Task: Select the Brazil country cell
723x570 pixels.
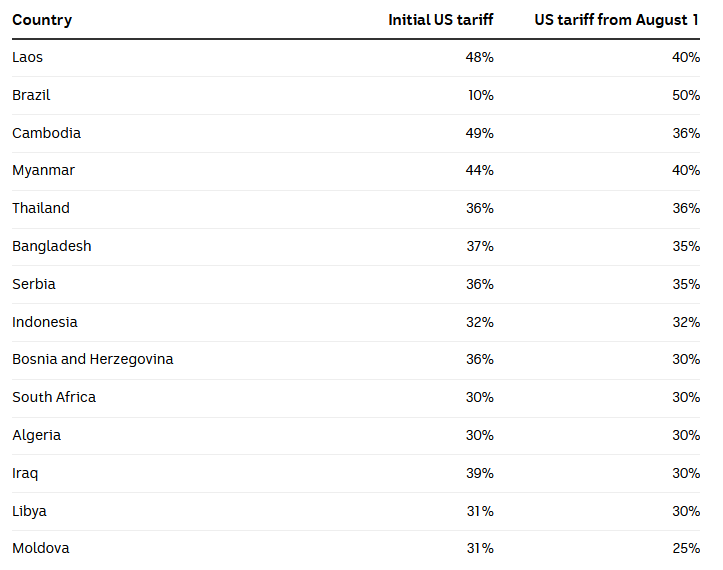Action: pos(31,95)
